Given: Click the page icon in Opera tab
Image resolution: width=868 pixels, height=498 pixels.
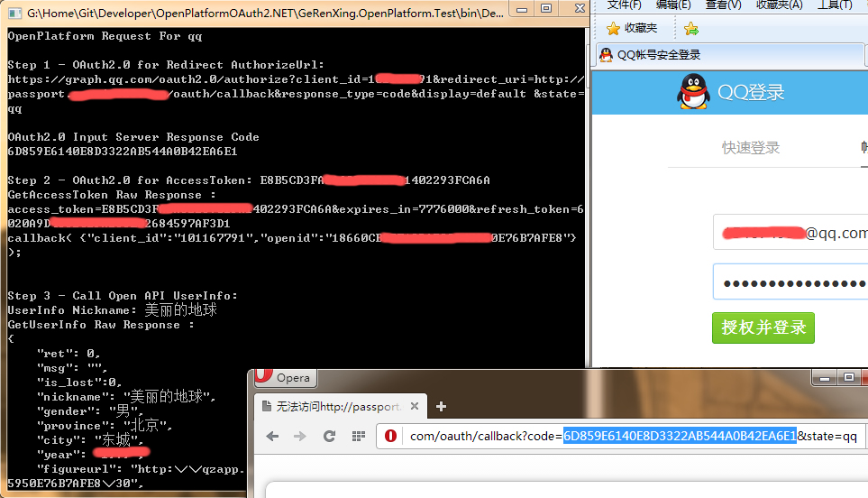Looking at the screenshot, I should [x=266, y=407].
